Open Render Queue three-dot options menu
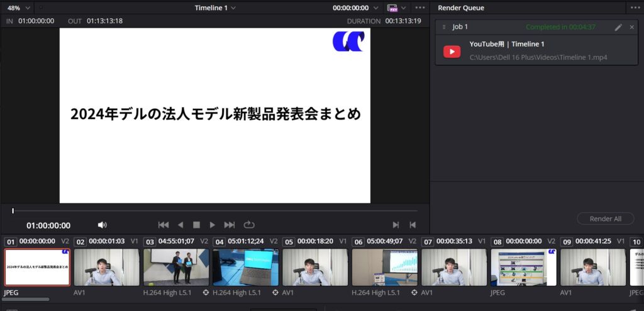Image resolution: width=644 pixels, height=311 pixels. (x=635, y=8)
